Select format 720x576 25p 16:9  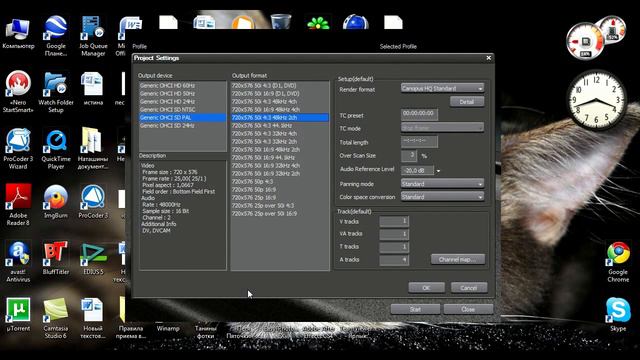click(x=280, y=198)
